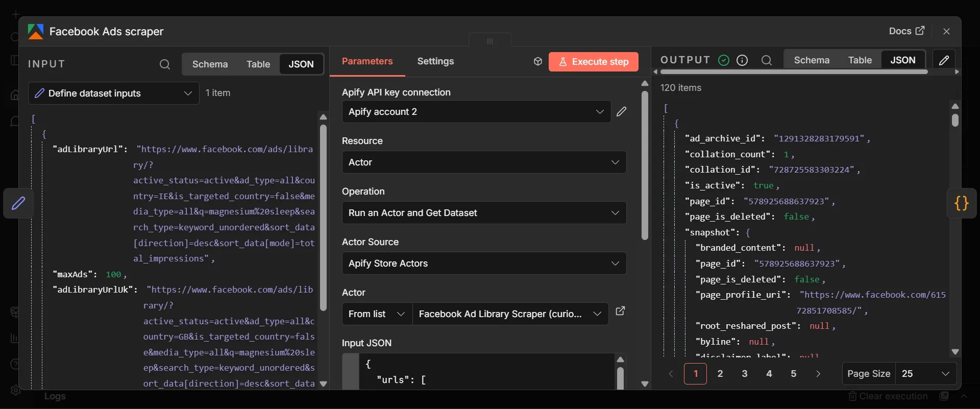
Task: Open the Docs link
Action: [906, 31]
